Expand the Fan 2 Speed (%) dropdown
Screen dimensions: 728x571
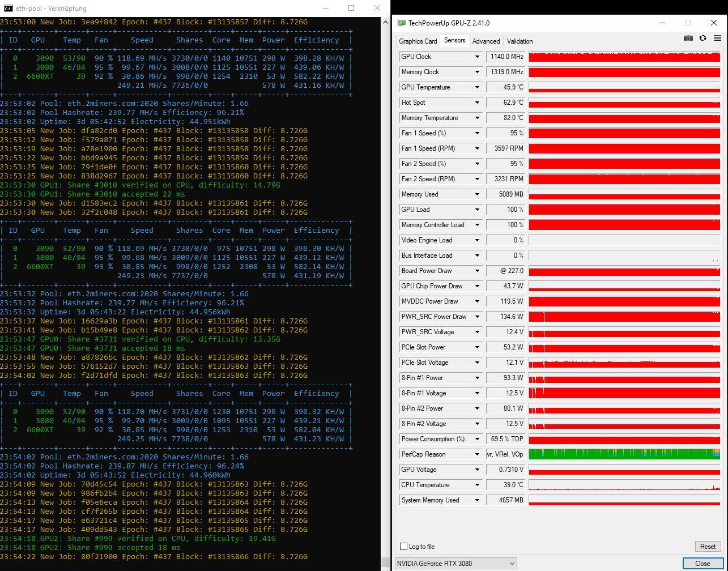477,164
